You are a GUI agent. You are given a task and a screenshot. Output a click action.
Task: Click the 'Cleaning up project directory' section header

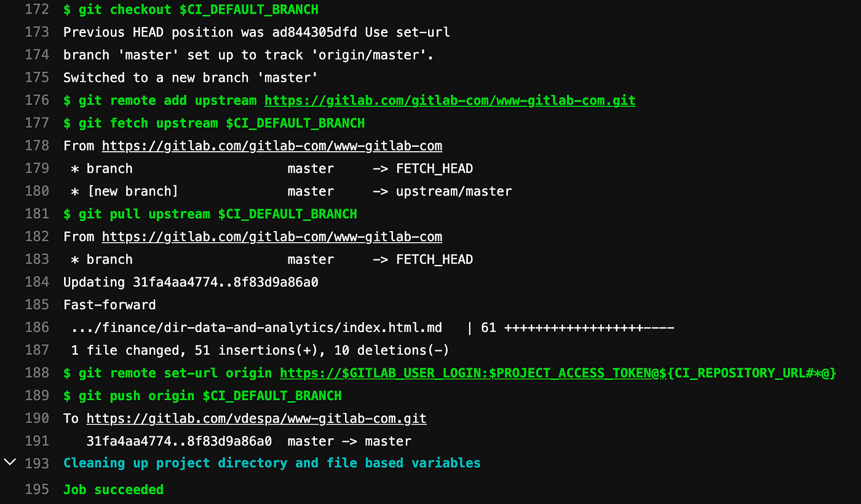coord(272,463)
